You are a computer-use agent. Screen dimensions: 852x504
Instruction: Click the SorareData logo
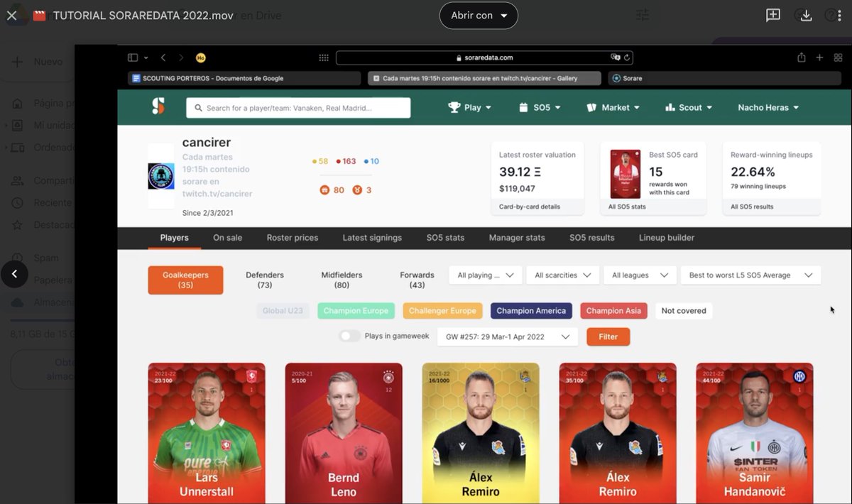tap(158, 107)
